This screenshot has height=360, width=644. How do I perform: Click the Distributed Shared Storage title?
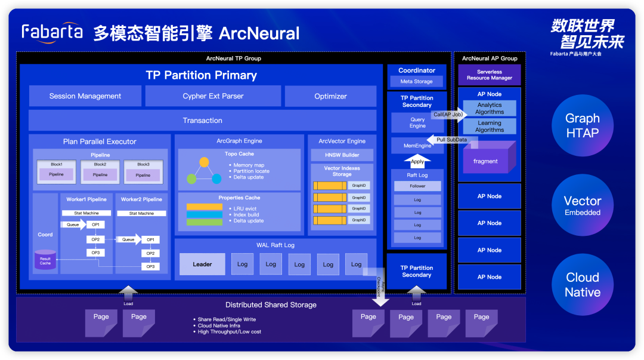coord(271,305)
